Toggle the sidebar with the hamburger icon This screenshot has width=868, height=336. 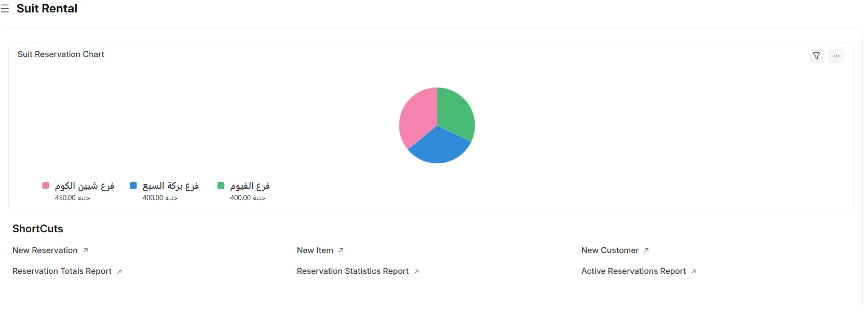(x=5, y=9)
